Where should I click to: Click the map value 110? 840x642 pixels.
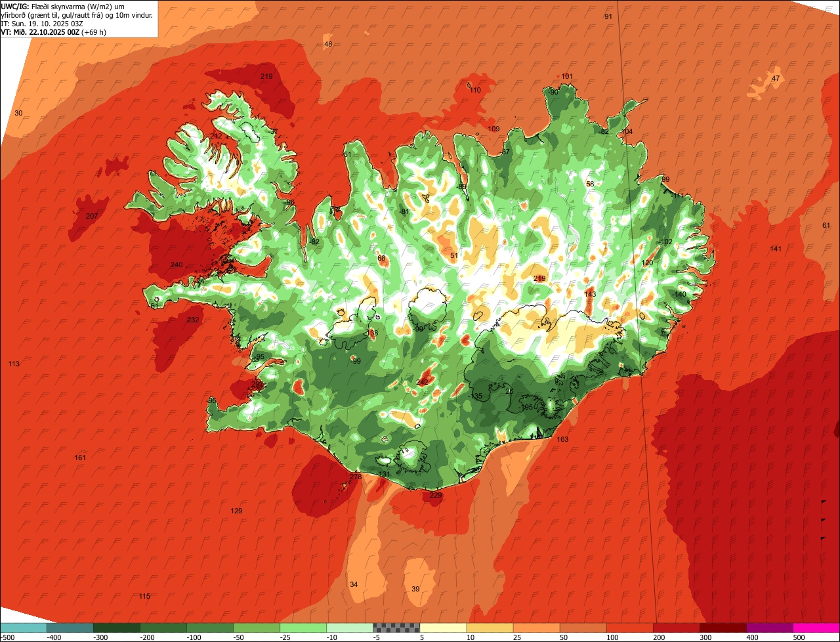click(474, 90)
